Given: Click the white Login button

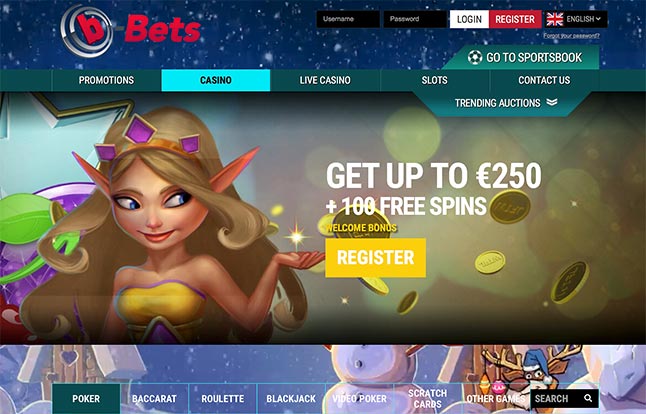Looking at the screenshot, I should pyautogui.click(x=469, y=19).
